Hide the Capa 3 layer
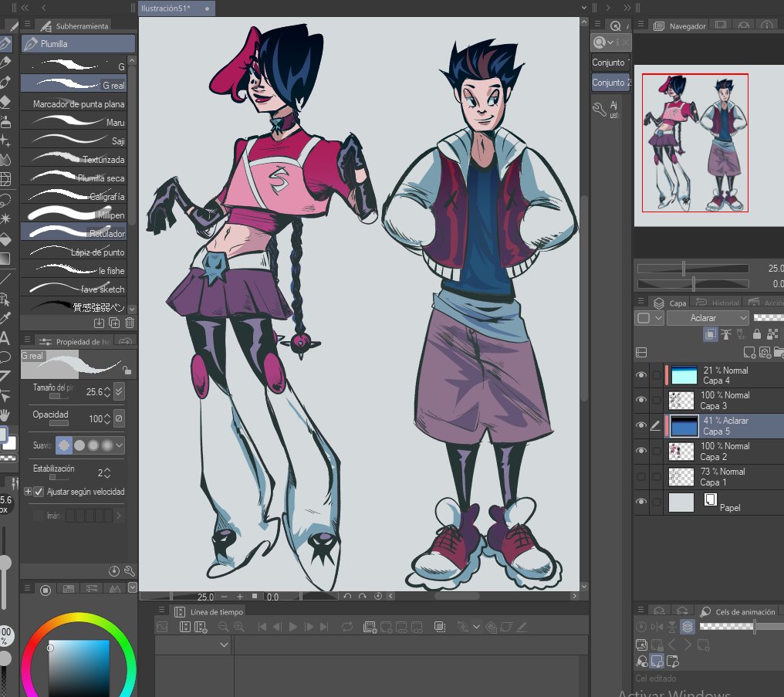The image size is (784, 697). click(641, 400)
